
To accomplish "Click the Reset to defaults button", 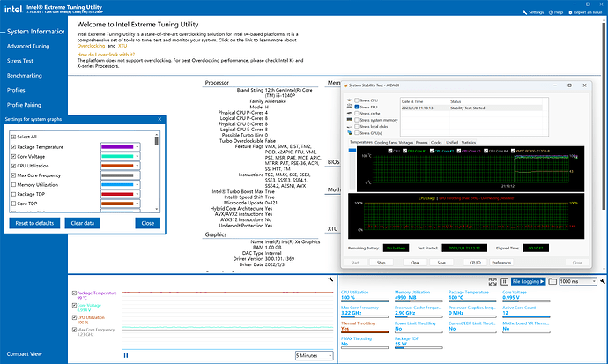I will 33,223.
